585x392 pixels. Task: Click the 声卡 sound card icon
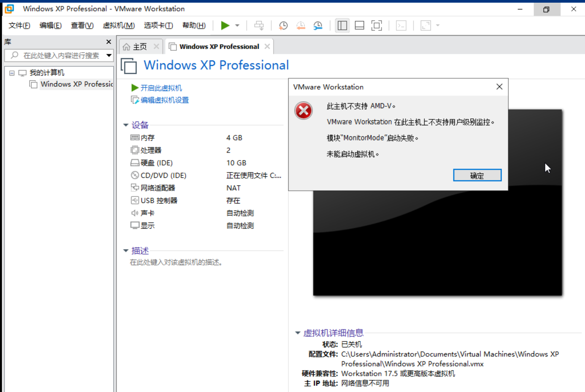135,213
